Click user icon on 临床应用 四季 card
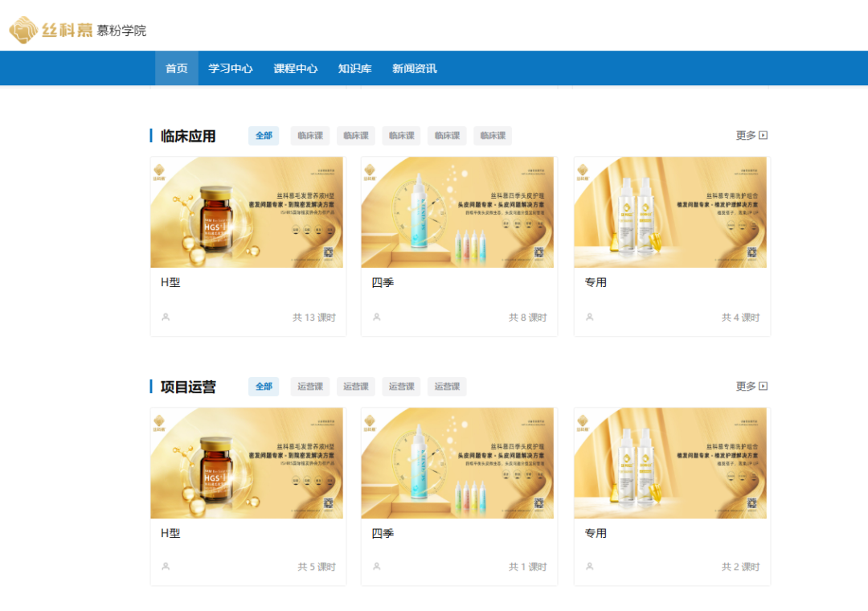Viewport: 868px width, 611px height. (x=376, y=317)
